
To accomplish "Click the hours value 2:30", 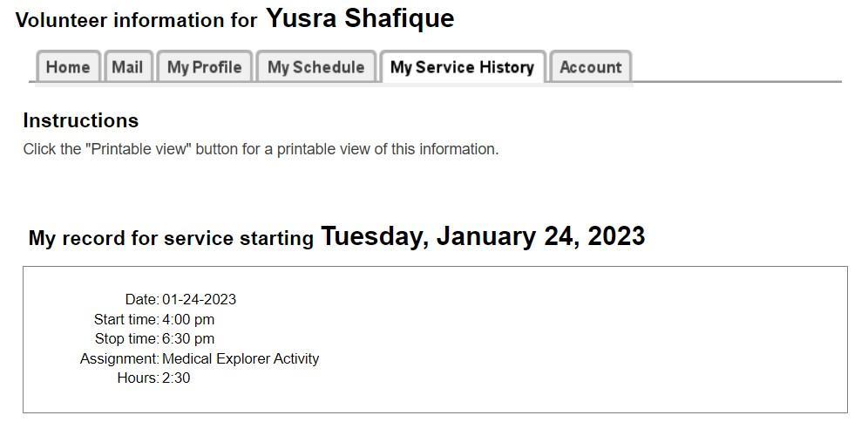I will click(x=176, y=378).
